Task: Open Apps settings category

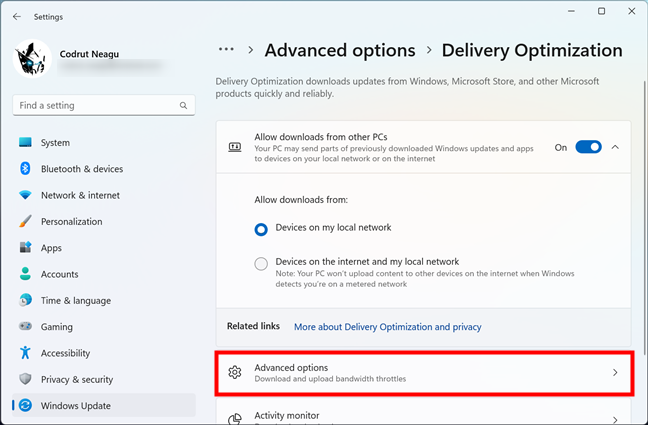Action: click(x=104, y=248)
